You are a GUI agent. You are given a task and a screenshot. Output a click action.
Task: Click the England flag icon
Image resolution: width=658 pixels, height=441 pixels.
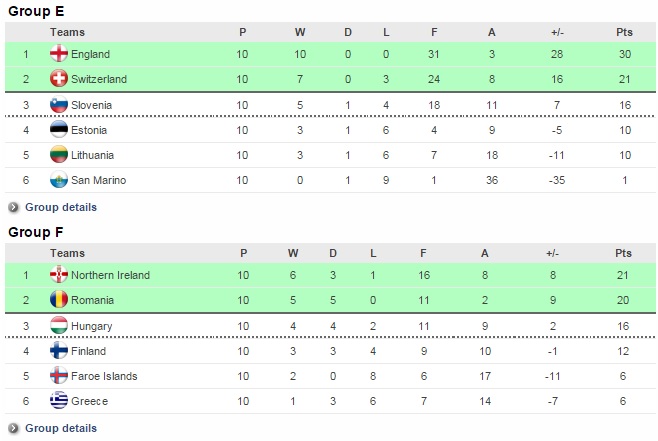tap(58, 54)
